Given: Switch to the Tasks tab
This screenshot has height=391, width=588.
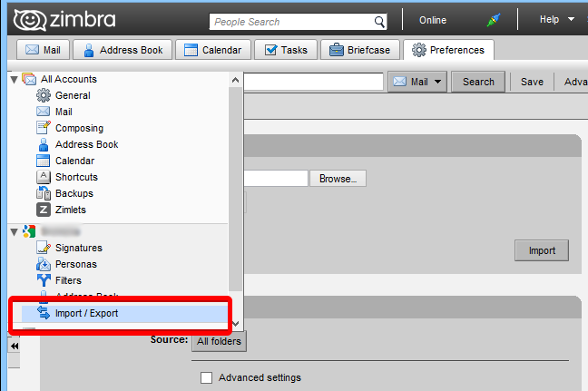Looking at the screenshot, I should (x=286, y=50).
